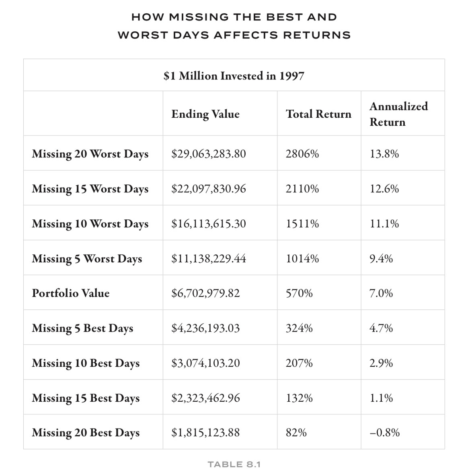Image resolution: width=474 pixels, height=476 pixels.
Task: Click the 'Portfolio Value' row label
Action: [x=71, y=293]
